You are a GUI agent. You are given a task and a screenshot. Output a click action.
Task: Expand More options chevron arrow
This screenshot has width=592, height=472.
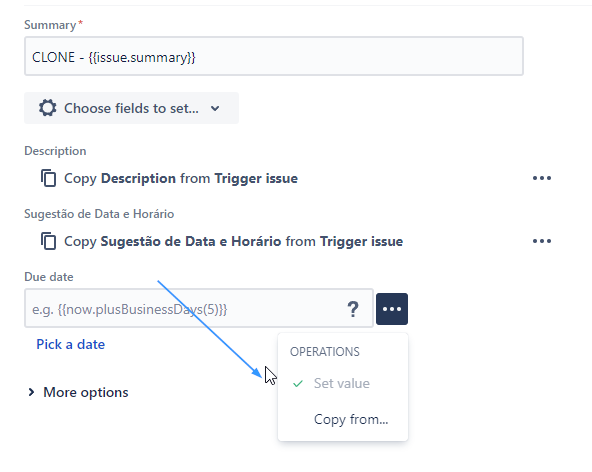coord(31,392)
